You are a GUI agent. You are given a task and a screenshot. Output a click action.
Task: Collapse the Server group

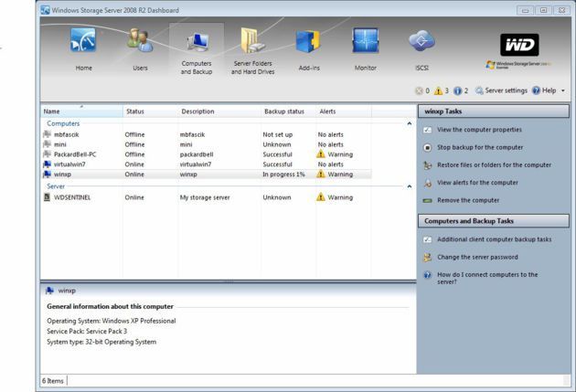tap(410, 186)
